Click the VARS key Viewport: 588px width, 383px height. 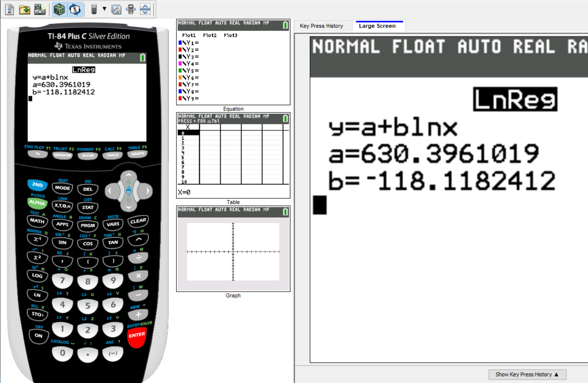pyautogui.click(x=113, y=224)
